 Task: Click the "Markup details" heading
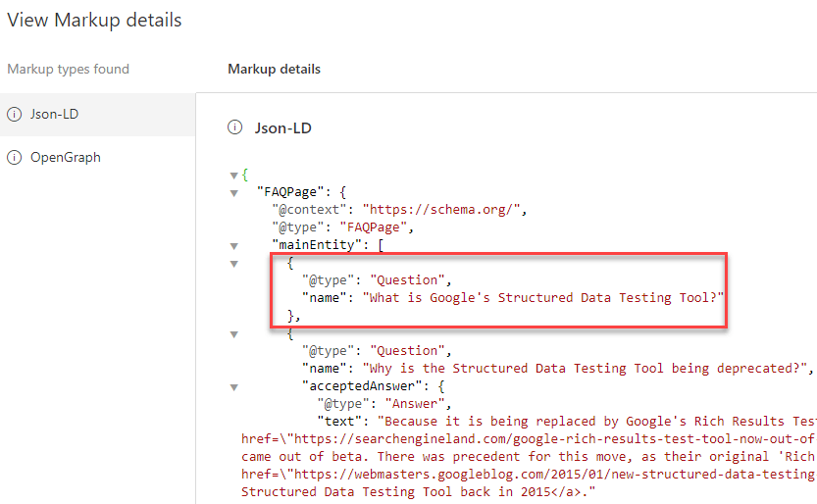point(274,70)
